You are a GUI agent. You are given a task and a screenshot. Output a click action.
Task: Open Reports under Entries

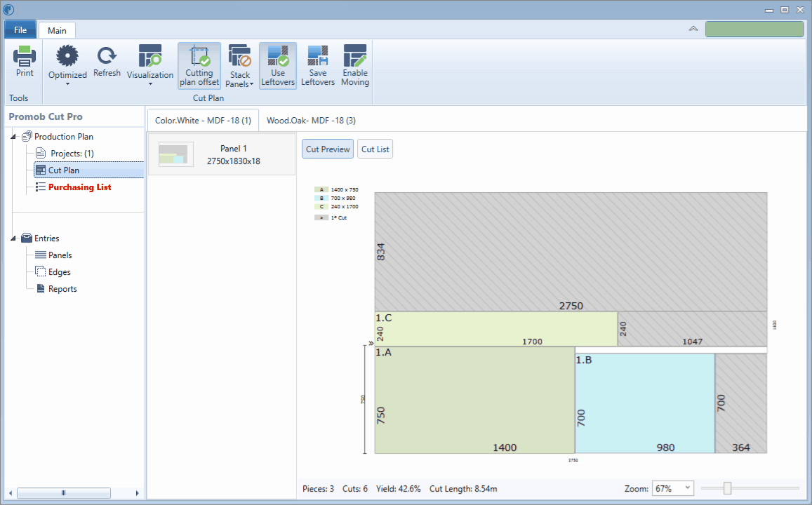pyautogui.click(x=62, y=289)
